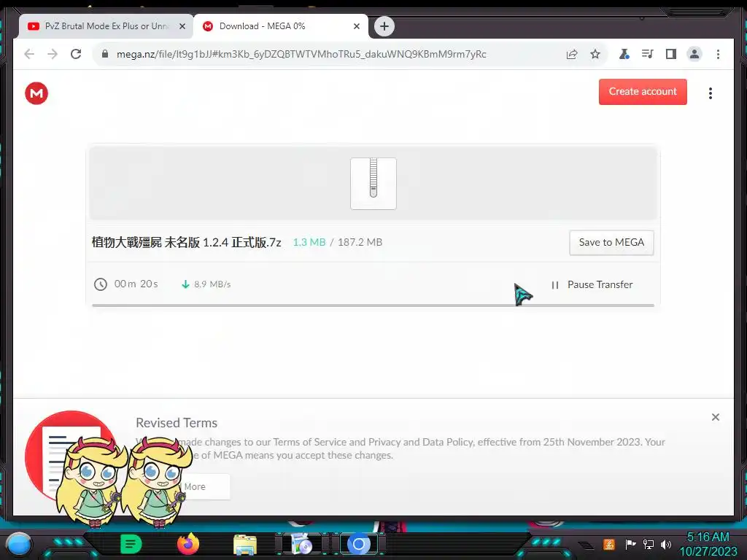Click the 1.3 MB downloaded size text

(x=309, y=242)
